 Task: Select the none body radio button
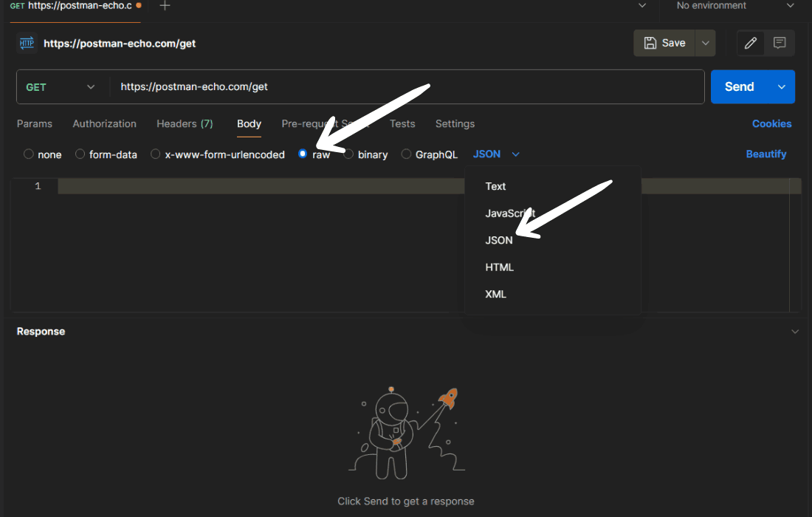pos(29,154)
